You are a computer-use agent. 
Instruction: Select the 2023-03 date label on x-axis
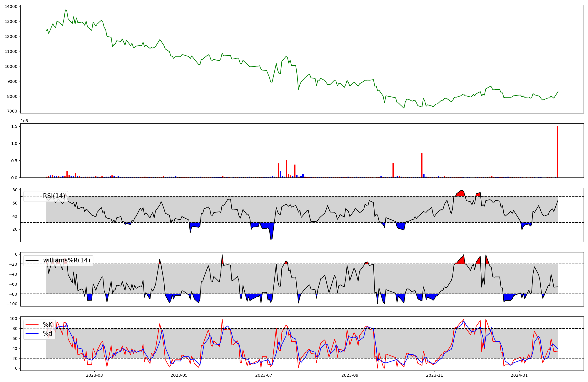(94, 375)
